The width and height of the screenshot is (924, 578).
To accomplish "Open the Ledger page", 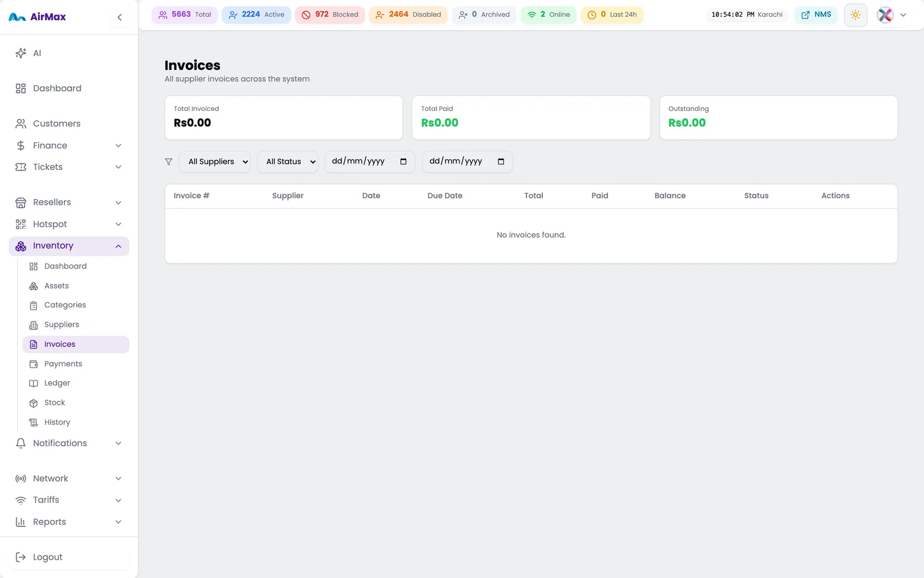I will tap(76, 383).
